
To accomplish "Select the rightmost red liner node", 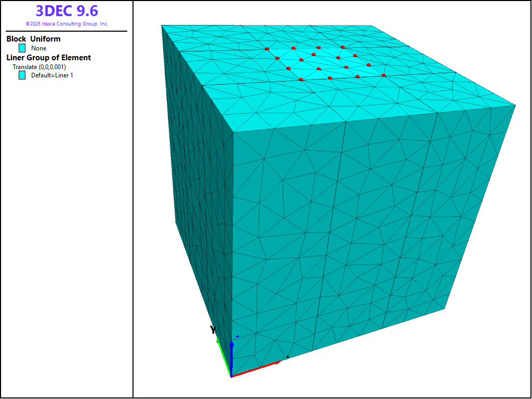I will [383, 75].
